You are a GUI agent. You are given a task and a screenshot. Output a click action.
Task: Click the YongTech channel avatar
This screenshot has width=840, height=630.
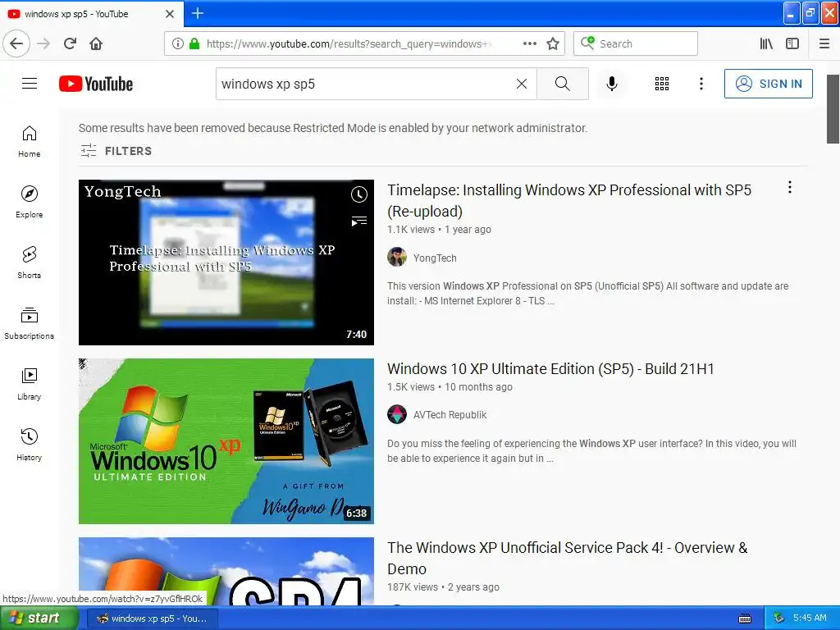tap(397, 257)
